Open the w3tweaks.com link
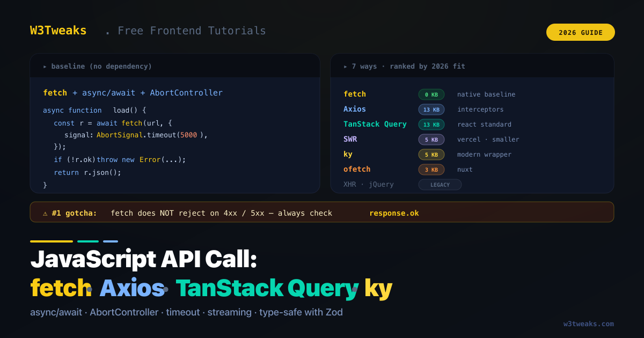Image resolution: width=644 pixels, height=338 pixels. coord(589,324)
